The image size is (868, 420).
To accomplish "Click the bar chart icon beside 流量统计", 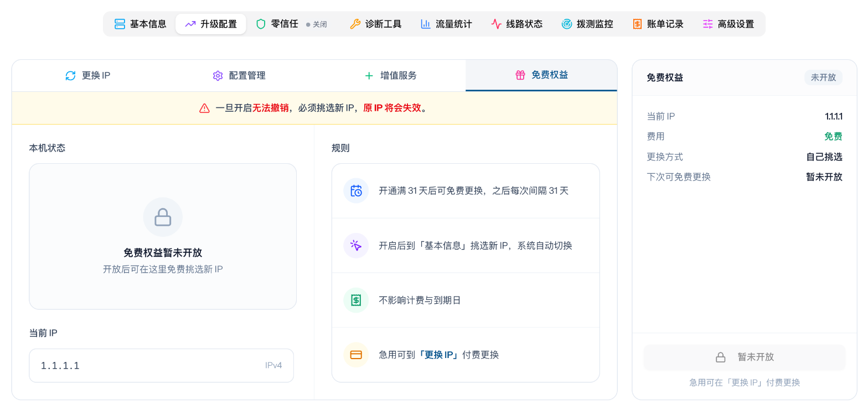I will point(426,24).
